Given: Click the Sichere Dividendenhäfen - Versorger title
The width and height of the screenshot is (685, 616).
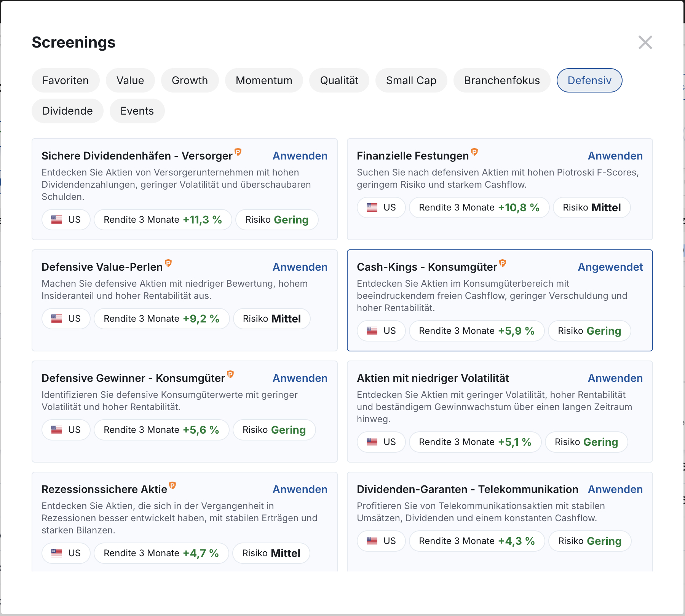Looking at the screenshot, I should (x=137, y=156).
